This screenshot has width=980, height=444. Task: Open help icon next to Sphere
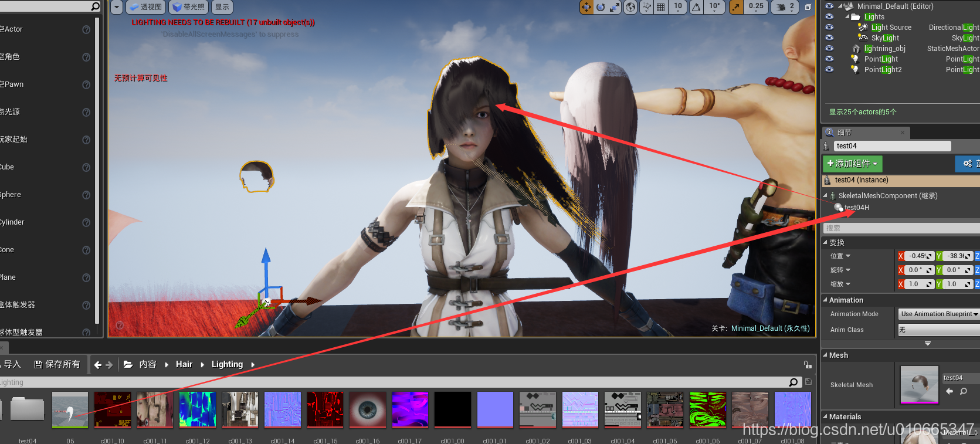pyautogui.click(x=86, y=195)
